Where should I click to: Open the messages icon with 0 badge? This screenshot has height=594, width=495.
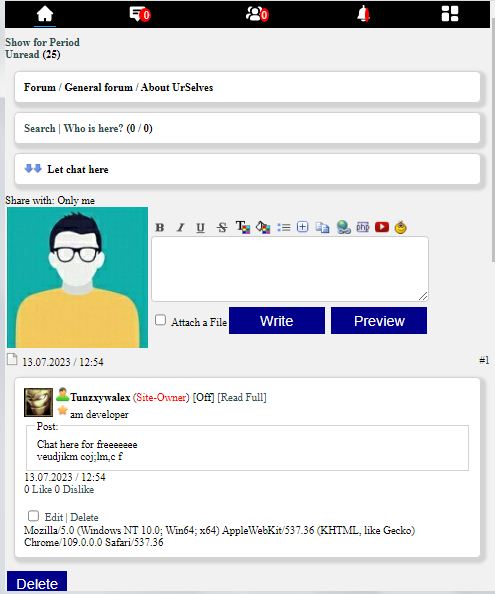(140, 14)
